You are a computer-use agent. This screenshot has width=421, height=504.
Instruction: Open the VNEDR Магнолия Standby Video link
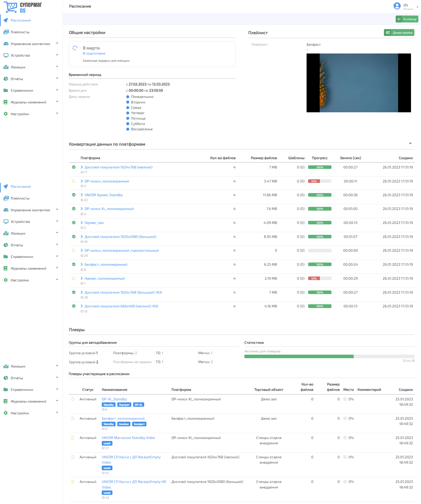pos(128,438)
